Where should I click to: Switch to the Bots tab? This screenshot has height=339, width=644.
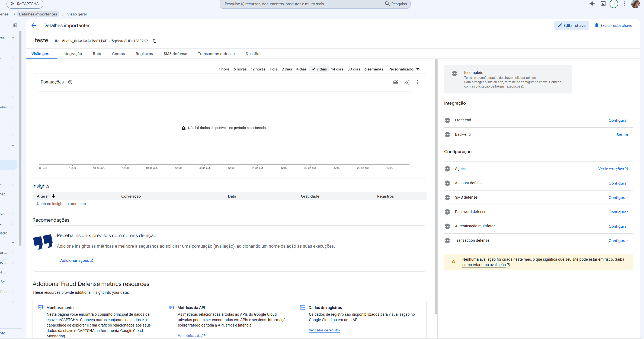(97, 54)
